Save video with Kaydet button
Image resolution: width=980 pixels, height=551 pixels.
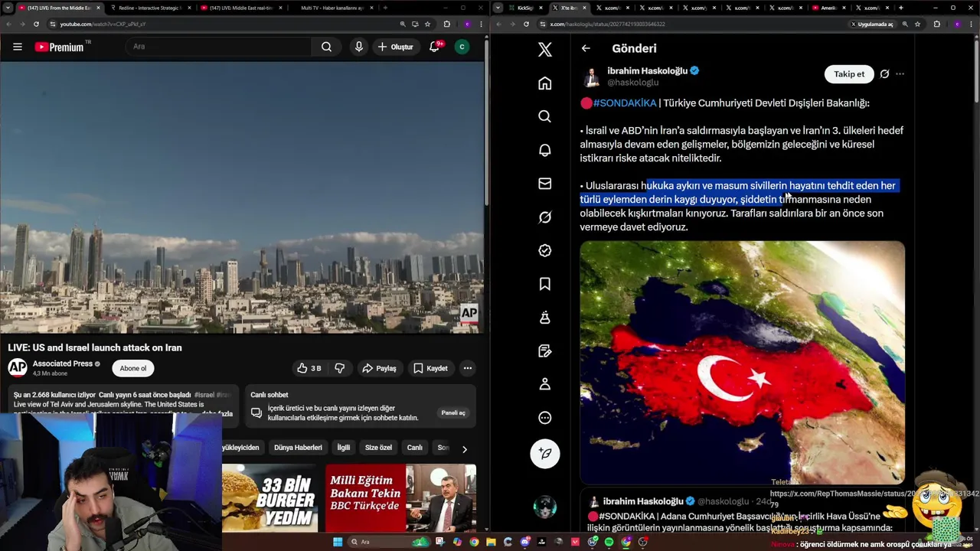[x=430, y=368]
